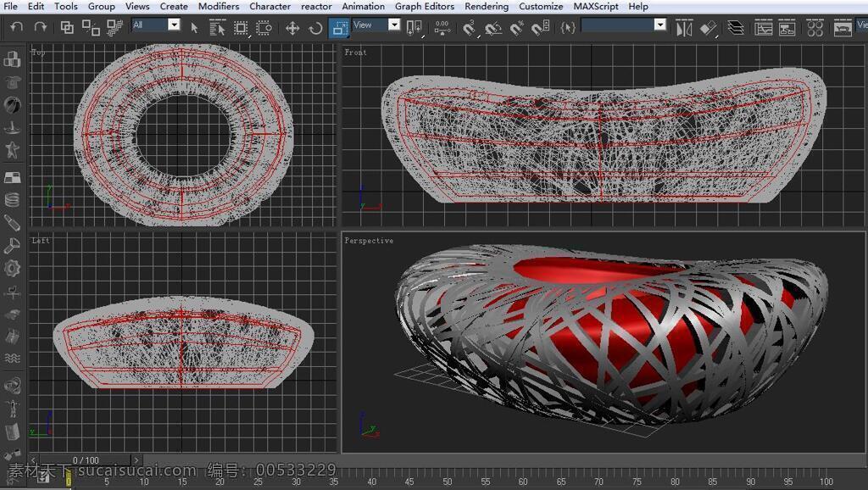Click frame 100 on the timeline

(x=826, y=482)
